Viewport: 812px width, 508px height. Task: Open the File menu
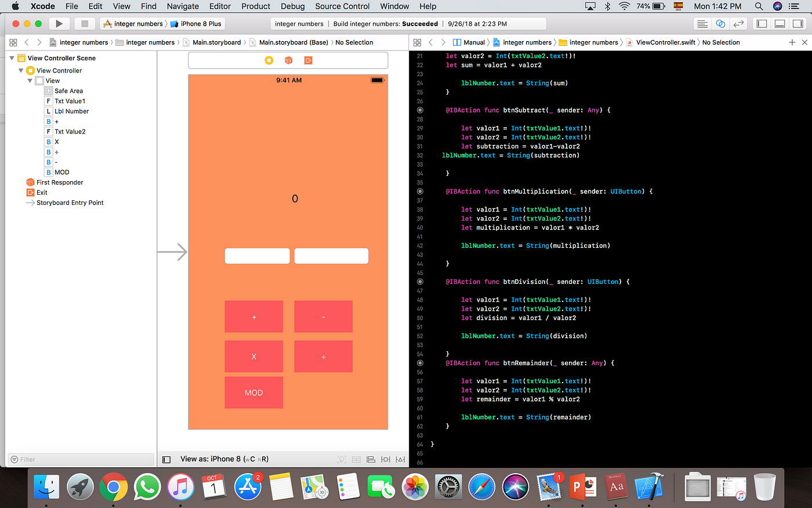tap(72, 6)
